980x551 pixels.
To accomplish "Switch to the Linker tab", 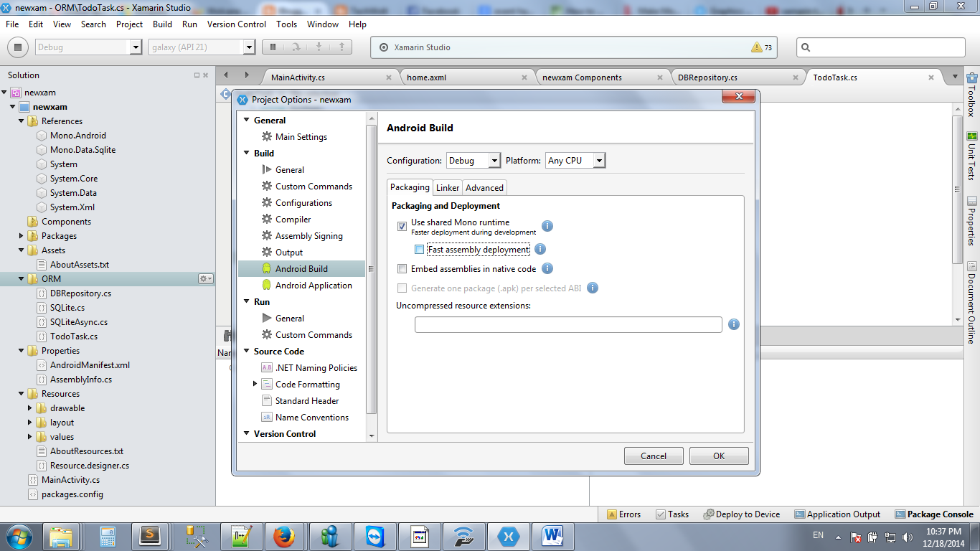I will point(446,187).
